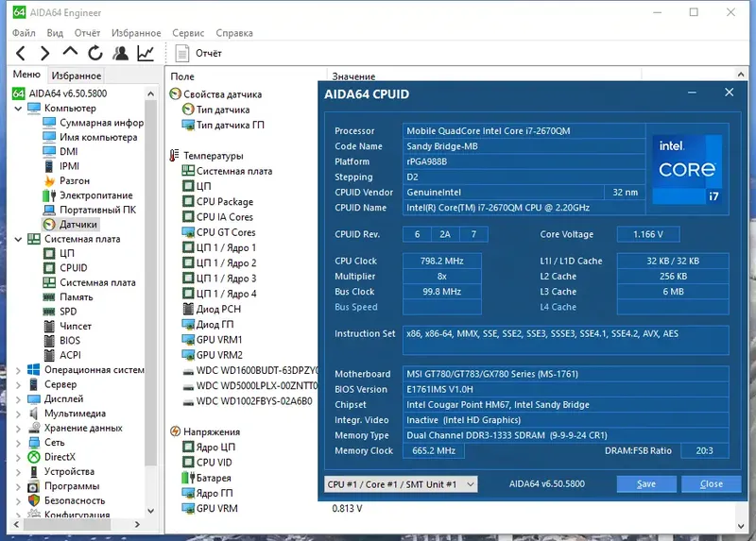Viewport: 756px width, 541px height.
Task: Click the Intel Core i7 logo
Action: 687,170
